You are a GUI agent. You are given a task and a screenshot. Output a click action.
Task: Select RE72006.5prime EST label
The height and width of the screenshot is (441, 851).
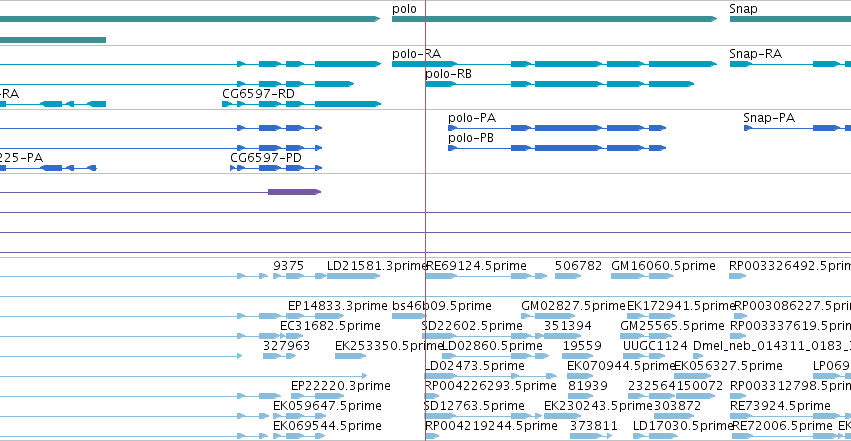pyautogui.click(x=782, y=426)
